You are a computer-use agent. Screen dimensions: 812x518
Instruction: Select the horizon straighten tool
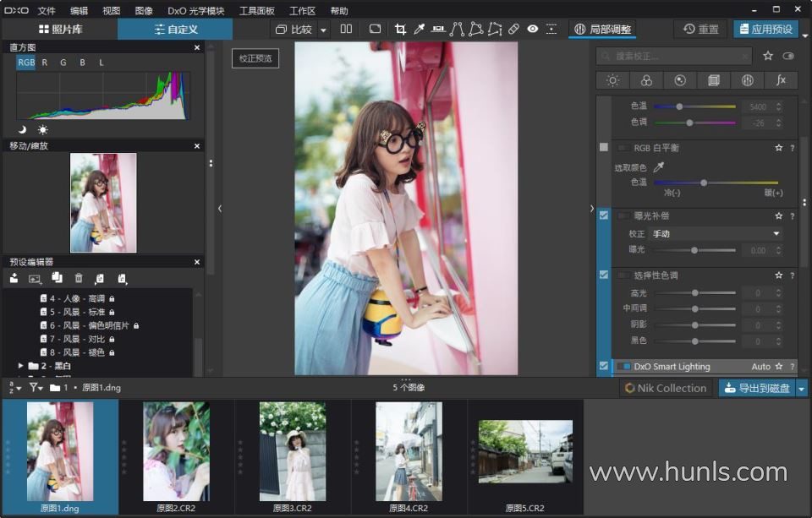[x=437, y=29]
